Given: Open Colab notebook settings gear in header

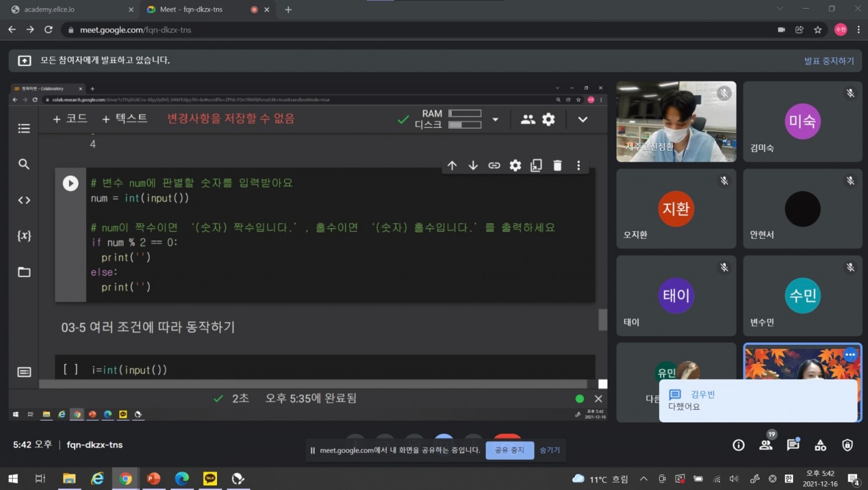Looking at the screenshot, I should tap(549, 119).
